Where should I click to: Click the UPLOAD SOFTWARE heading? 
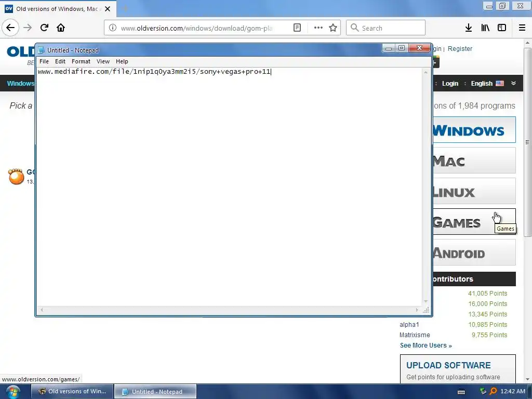click(448, 365)
